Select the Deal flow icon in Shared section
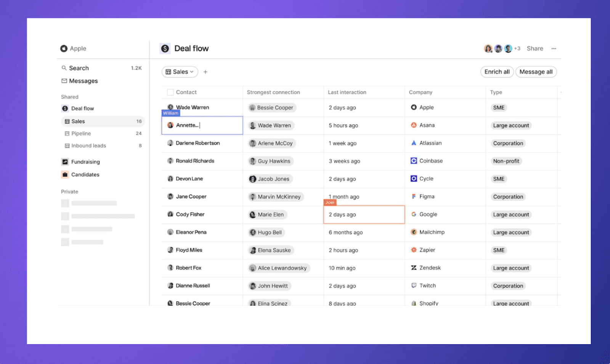610x364 pixels. pyautogui.click(x=65, y=108)
